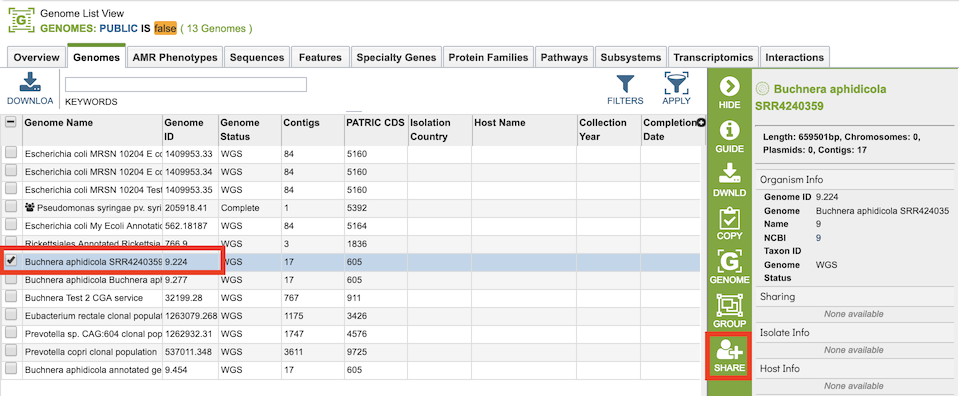The height and width of the screenshot is (396, 959).
Task: Sort by the Contigs column header
Action: pyautogui.click(x=302, y=122)
